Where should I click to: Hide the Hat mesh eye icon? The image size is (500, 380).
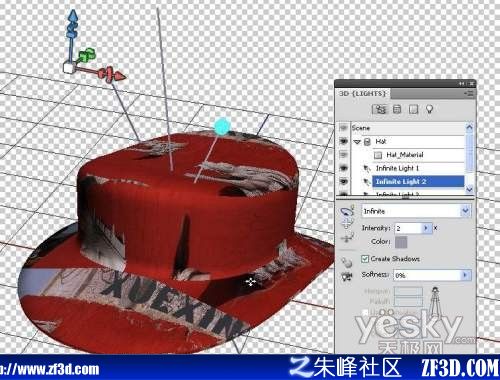343,141
